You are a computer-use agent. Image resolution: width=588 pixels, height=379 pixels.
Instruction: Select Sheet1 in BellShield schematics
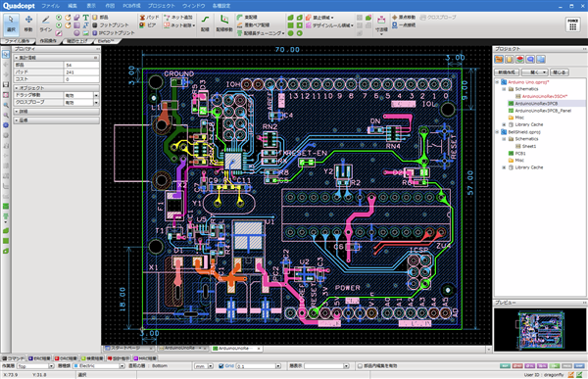pyautogui.click(x=525, y=146)
